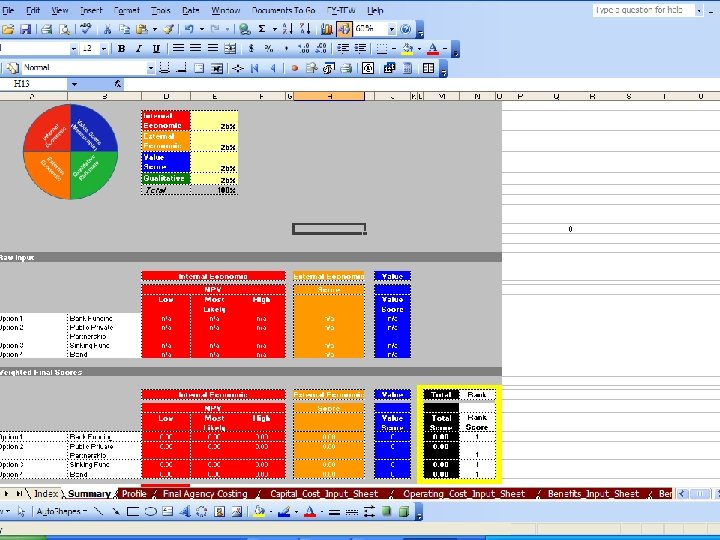Open the Undo history dropdown arrow
Screen dimensions: 720x540
tap(202, 29)
